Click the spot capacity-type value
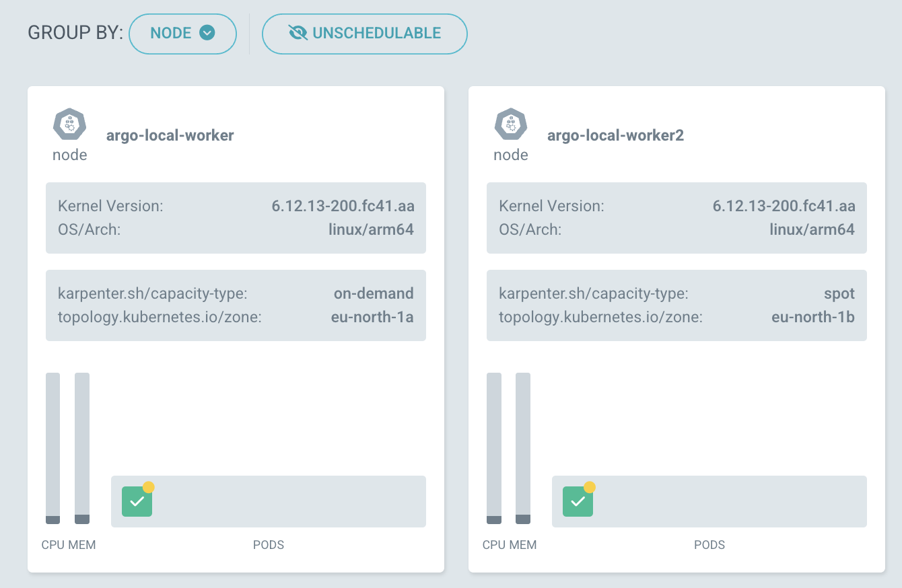 pyautogui.click(x=839, y=293)
